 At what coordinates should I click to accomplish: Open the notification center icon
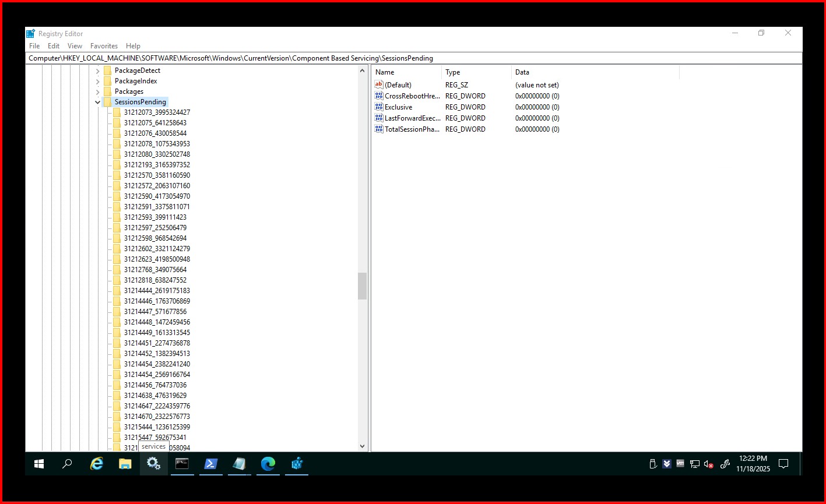[783, 464]
